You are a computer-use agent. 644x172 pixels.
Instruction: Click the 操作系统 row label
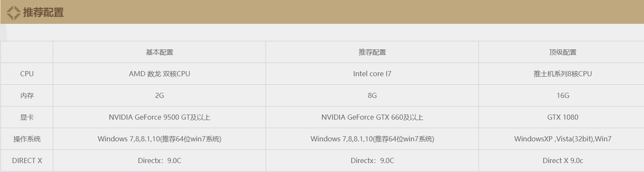(x=27, y=139)
